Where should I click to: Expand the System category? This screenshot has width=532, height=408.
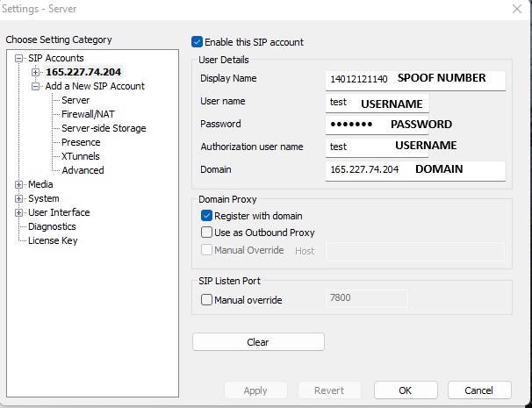click(x=19, y=198)
